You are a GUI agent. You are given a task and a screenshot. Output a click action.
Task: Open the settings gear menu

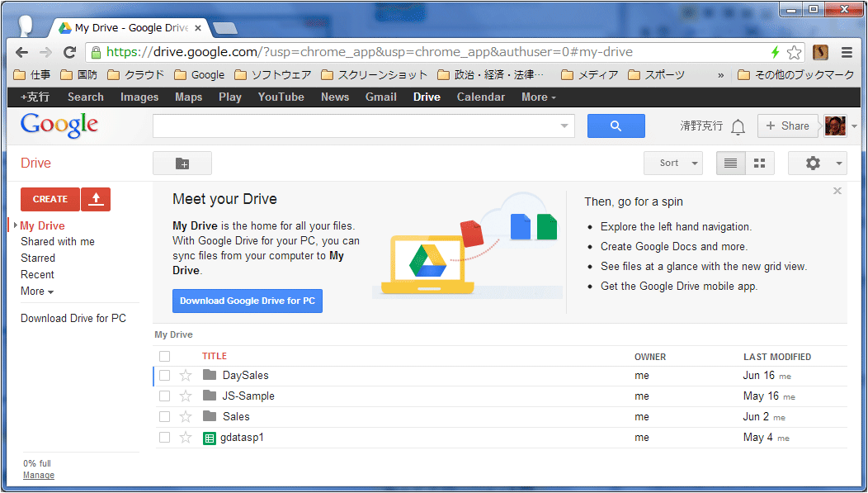point(817,164)
